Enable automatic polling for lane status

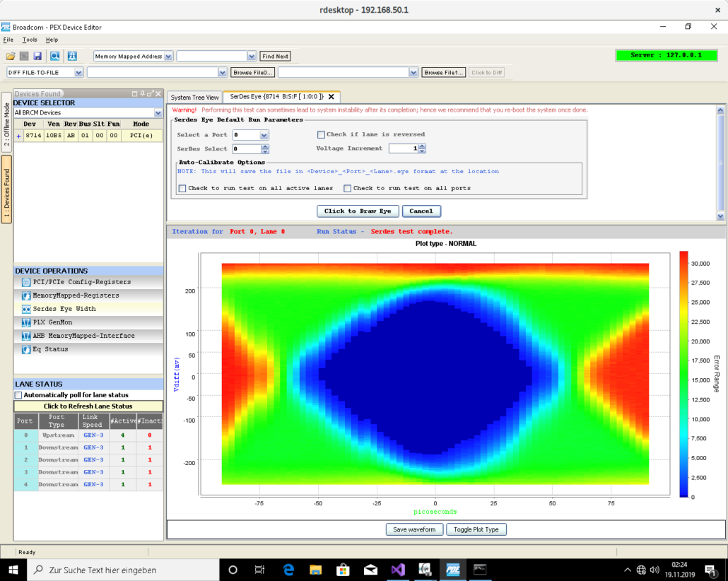pos(18,395)
